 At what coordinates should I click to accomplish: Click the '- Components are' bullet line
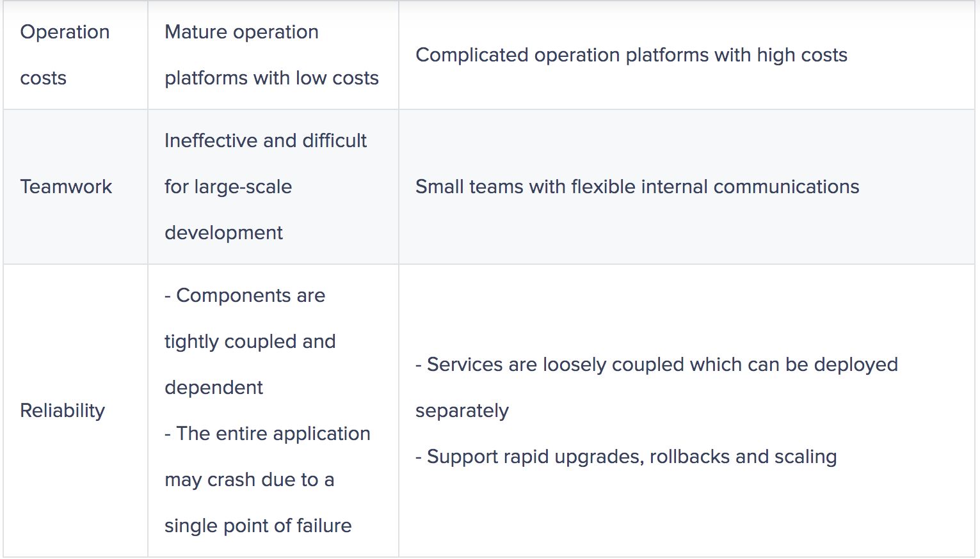coord(245,295)
